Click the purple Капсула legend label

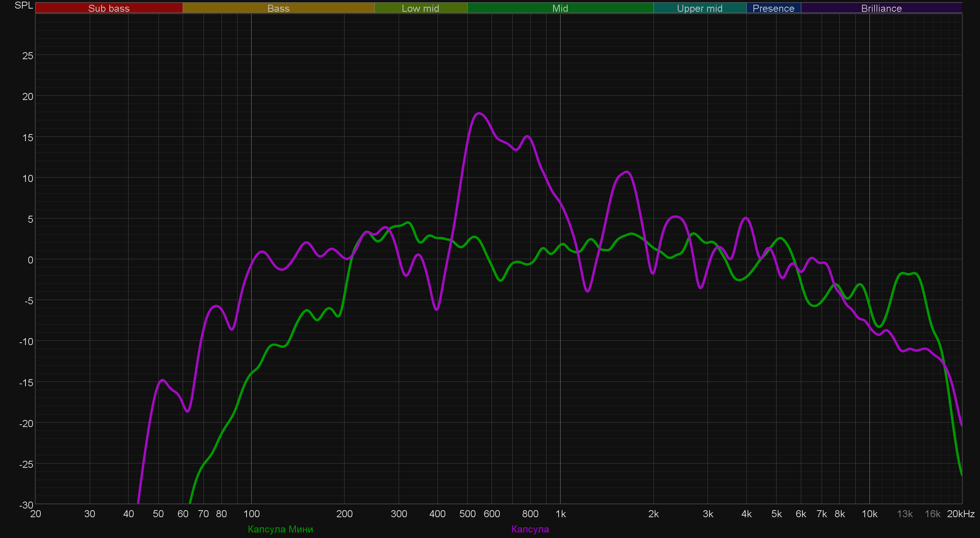coord(530,529)
